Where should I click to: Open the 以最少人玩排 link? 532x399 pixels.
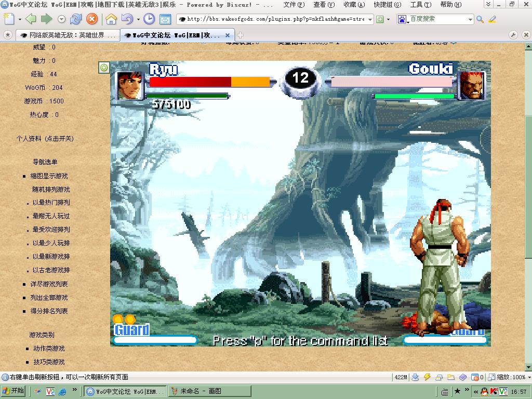point(51,243)
